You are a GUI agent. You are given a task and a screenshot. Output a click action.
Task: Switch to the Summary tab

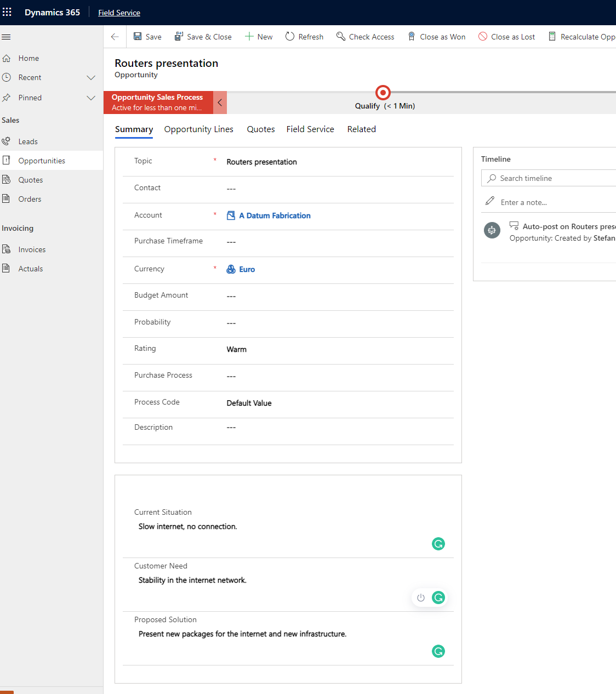tap(134, 129)
